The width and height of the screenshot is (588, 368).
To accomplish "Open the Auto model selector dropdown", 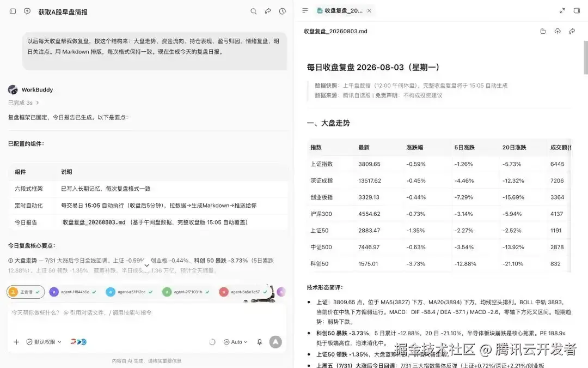I will [236, 342].
